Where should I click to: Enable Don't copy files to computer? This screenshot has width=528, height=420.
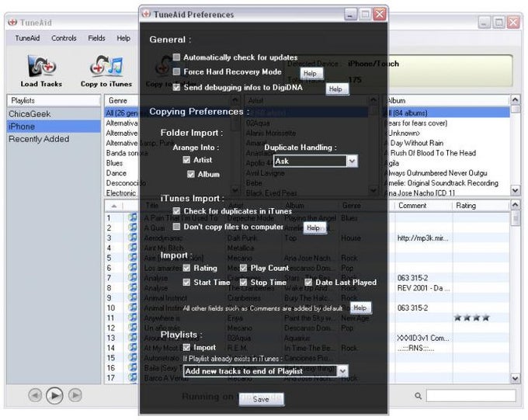176,227
